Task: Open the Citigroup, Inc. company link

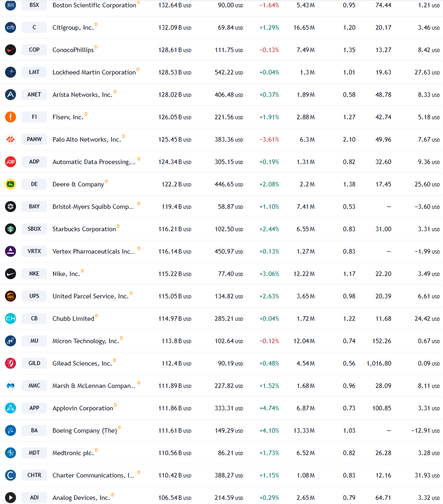Action: click(73, 27)
